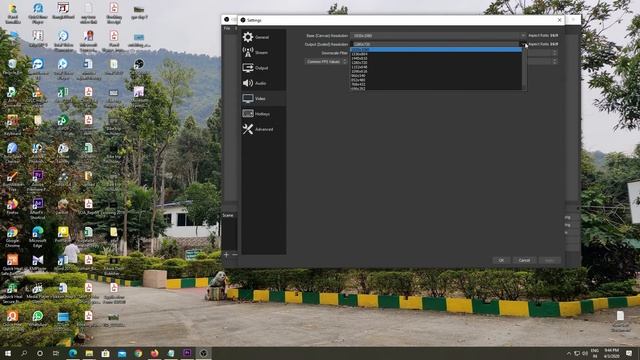Open the Common FPS Values selector
Screen dimensions: 640x360
click(326, 62)
